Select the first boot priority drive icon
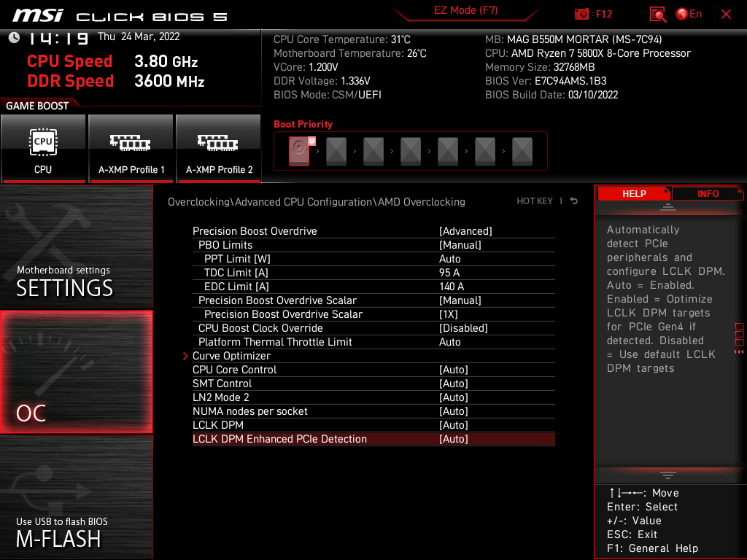Viewport: 747px width, 560px height. pyautogui.click(x=299, y=151)
